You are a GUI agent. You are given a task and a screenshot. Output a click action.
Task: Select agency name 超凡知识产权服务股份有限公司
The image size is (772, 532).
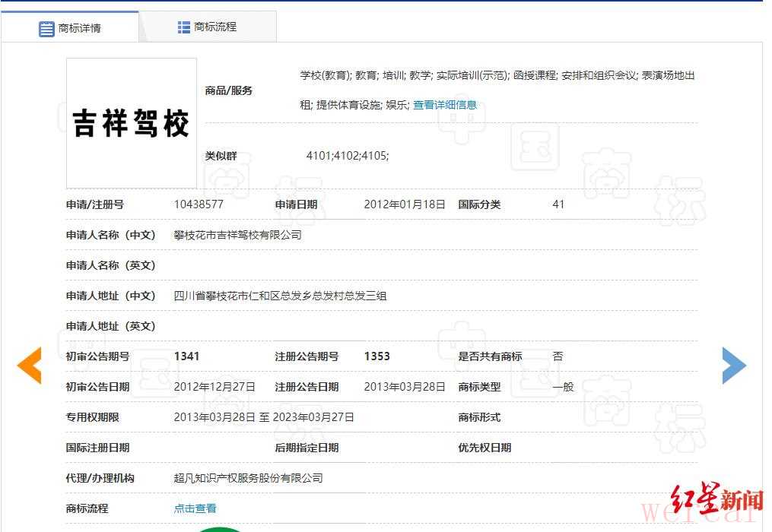coord(248,478)
